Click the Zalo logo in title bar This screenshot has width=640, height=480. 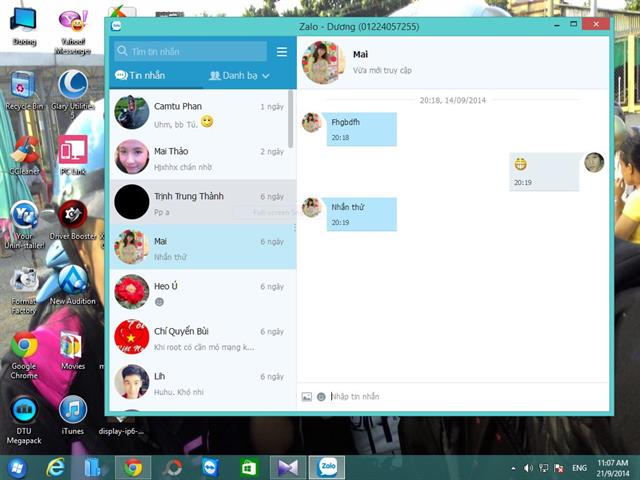click(x=117, y=26)
